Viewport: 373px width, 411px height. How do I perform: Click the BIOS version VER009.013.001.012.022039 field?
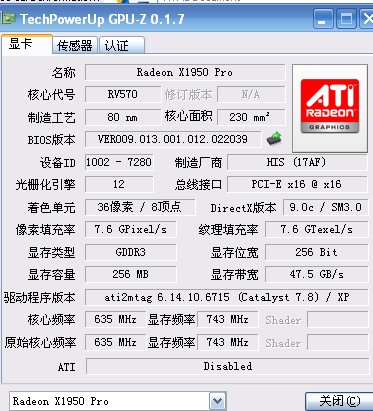[x=173, y=139]
